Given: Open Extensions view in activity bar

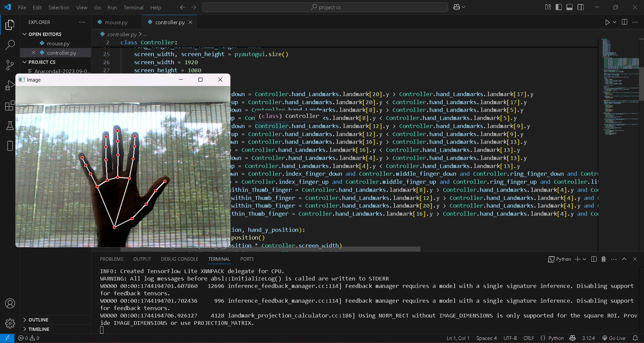Looking at the screenshot, I should click(10, 106).
